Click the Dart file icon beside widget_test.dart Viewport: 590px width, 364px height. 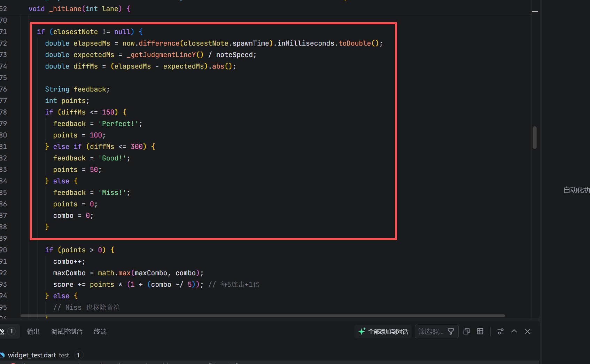click(2, 355)
